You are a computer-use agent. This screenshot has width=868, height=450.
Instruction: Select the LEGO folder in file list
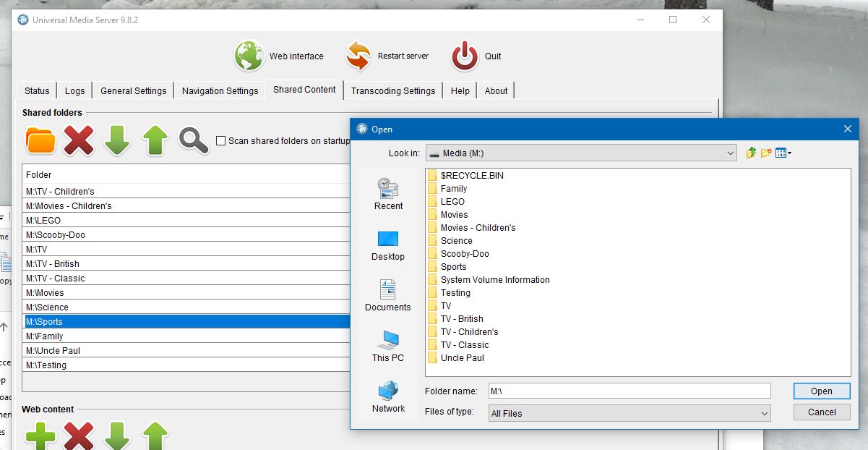[446, 202]
